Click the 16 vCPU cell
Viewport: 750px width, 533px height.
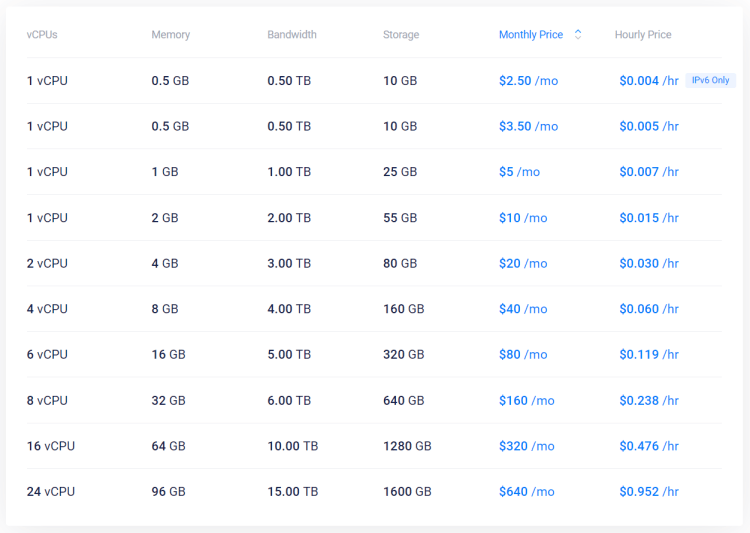click(x=51, y=446)
